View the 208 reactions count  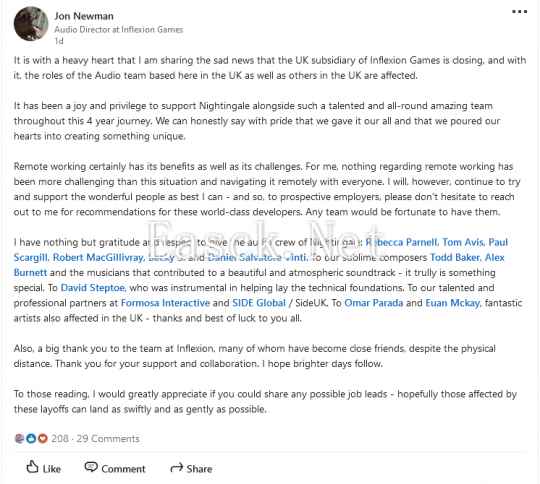pyautogui.click(x=60, y=439)
